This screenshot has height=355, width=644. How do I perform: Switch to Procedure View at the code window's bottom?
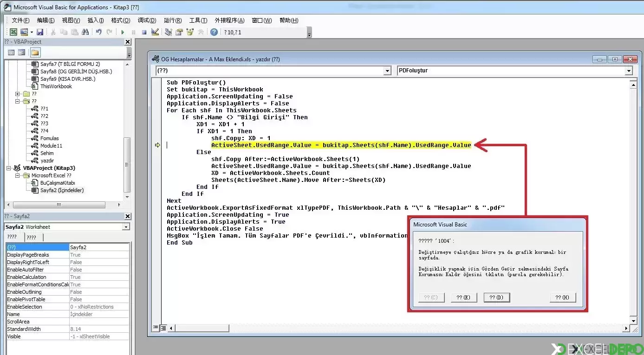(x=156, y=328)
